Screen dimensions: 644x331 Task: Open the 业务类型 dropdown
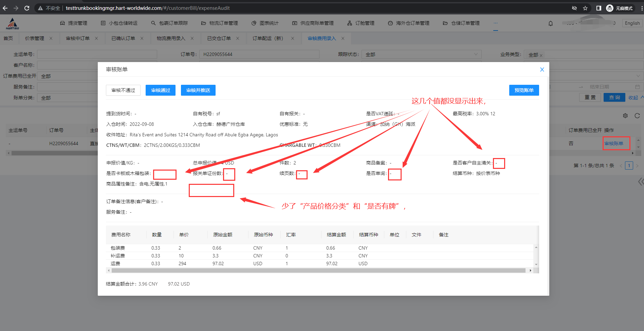coord(584,54)
